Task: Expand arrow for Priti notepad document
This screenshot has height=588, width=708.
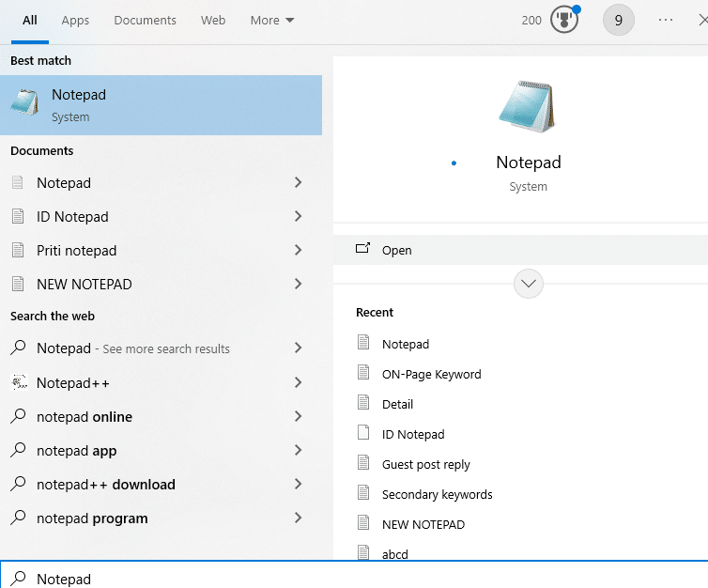Action: tap(298, 250)
